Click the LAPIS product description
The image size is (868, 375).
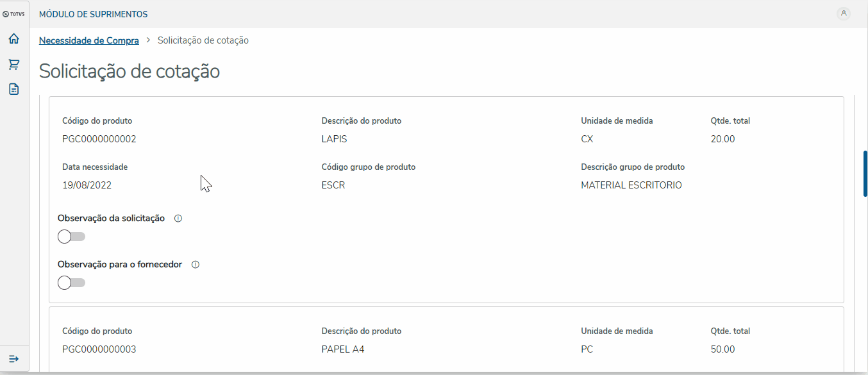[334, 139]
